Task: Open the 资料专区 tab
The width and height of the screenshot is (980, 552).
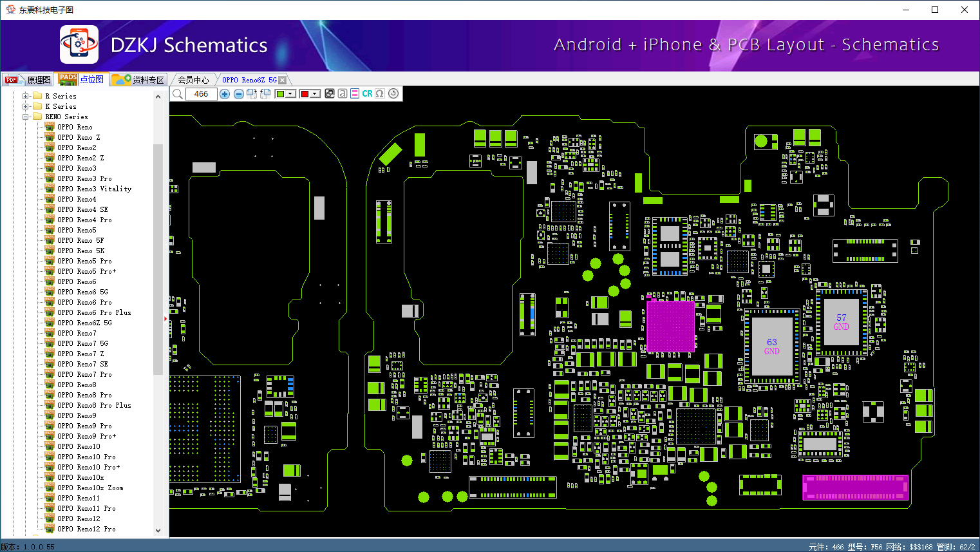Action: (x=138, y=79)
